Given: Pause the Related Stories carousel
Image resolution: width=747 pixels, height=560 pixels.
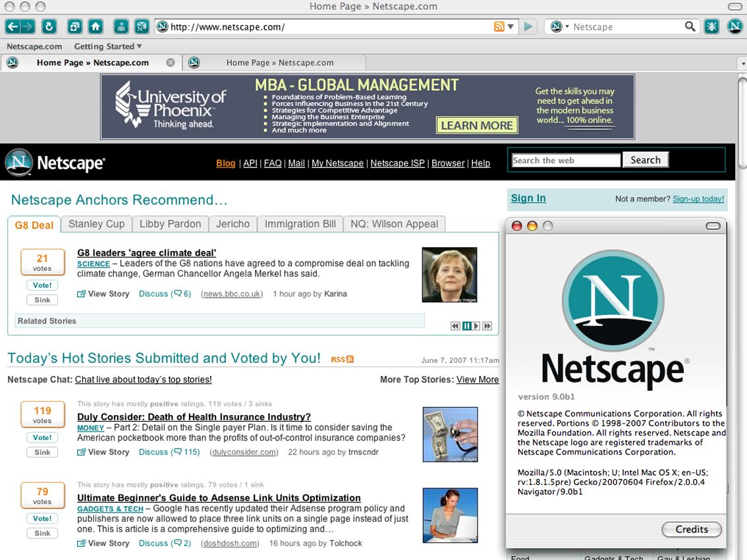Looking at the screenshot, I should pos(468,325).
